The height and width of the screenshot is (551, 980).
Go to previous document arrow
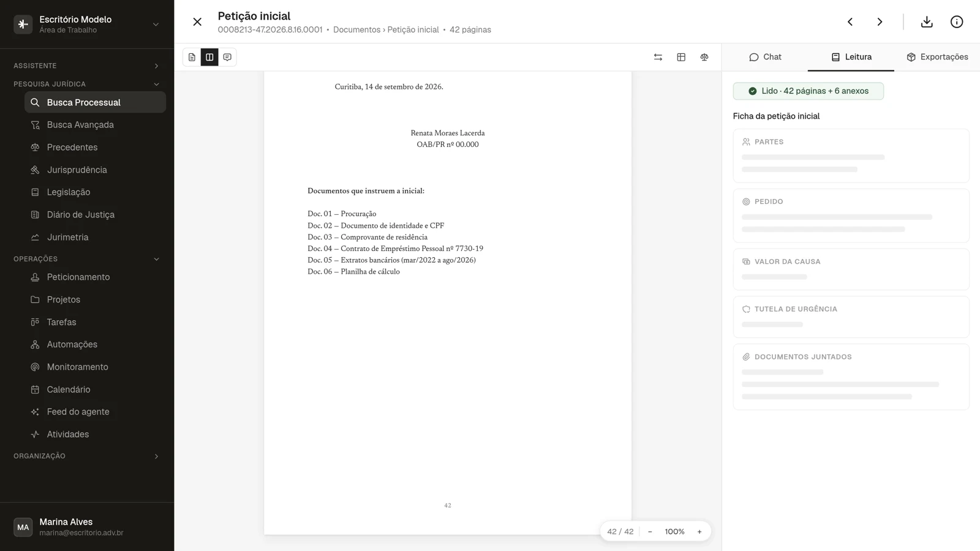point(850,22)
